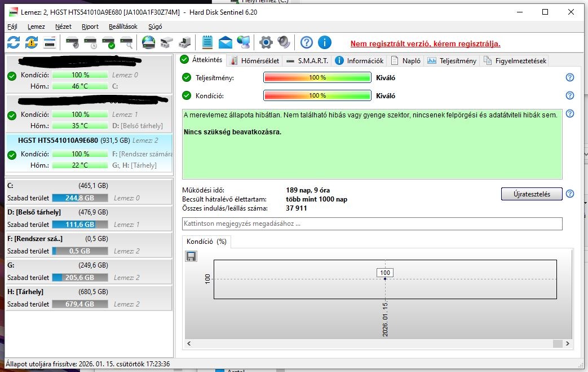Click the 37 911 start/stop count value
The image size is (588, 372).
click(x=296, y=208)
